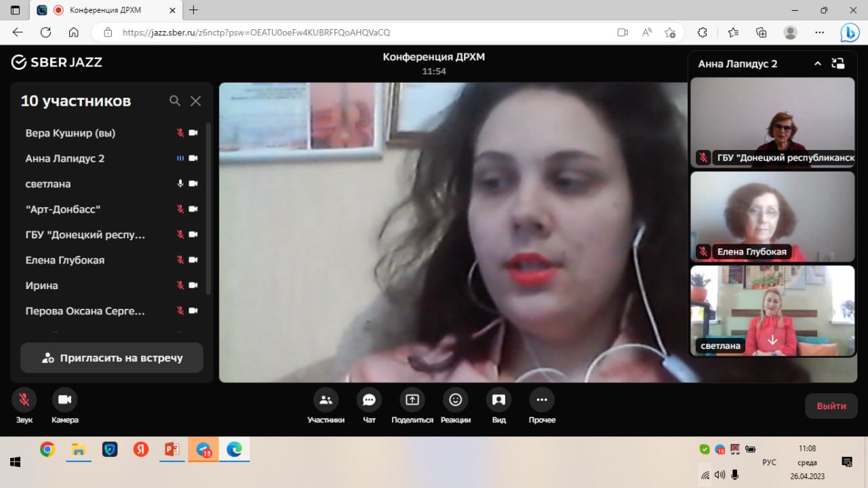868x488 pixels.
Task: Search participants with magnifier icon
Action: pos(175,101)
